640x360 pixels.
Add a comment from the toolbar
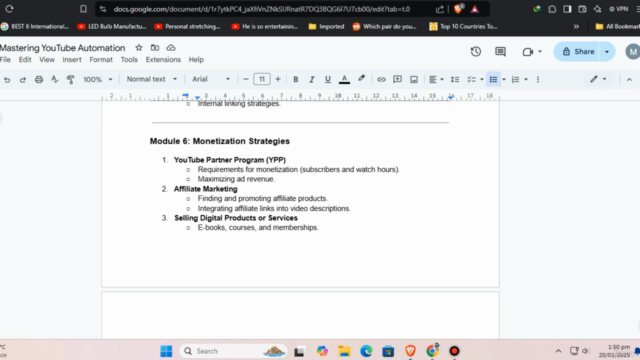click(x=397, y=80)
